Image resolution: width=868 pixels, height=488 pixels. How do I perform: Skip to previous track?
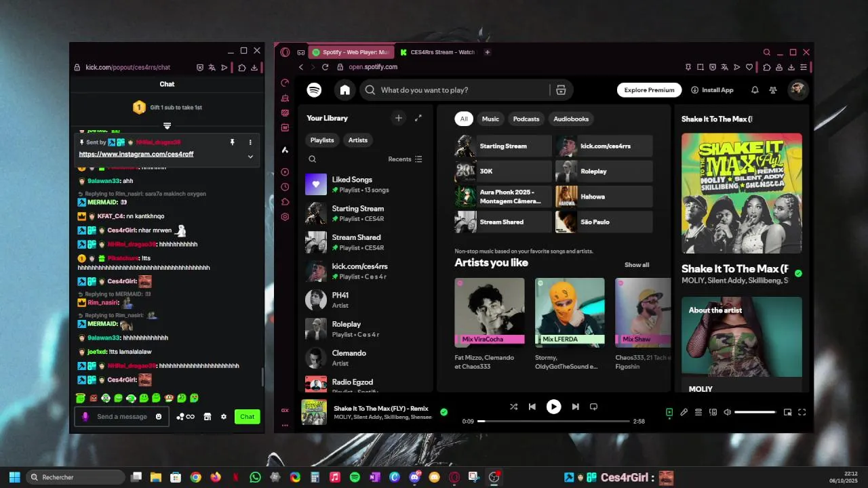(532, 407)
